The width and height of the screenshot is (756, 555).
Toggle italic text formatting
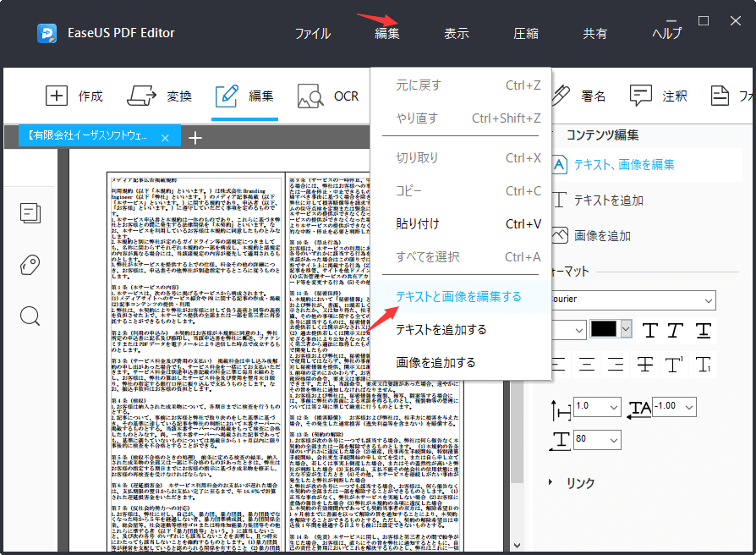(x=676, y=330)
